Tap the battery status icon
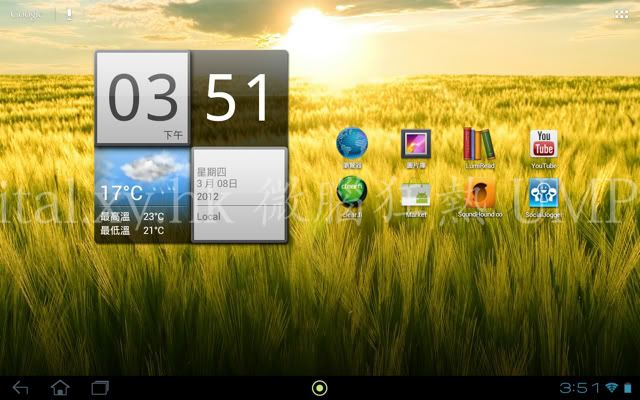The width and height of the screenshot is (640, 400). pyautogui.click(x=627, y=387)
